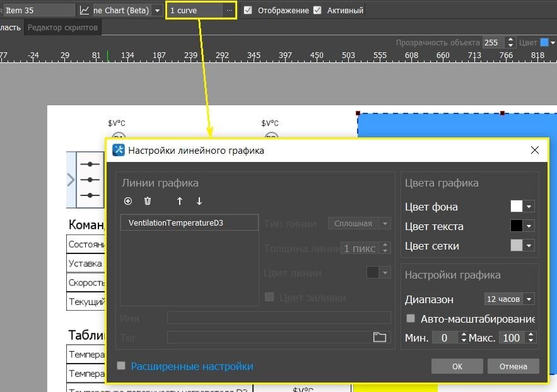Click the line chart type icon
557x392 pixels.
[x=85, y=11]
